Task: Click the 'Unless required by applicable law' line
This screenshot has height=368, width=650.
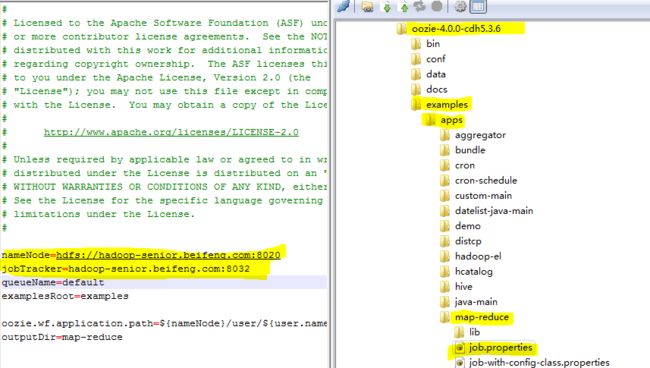Action: click(x=165, y=160)
